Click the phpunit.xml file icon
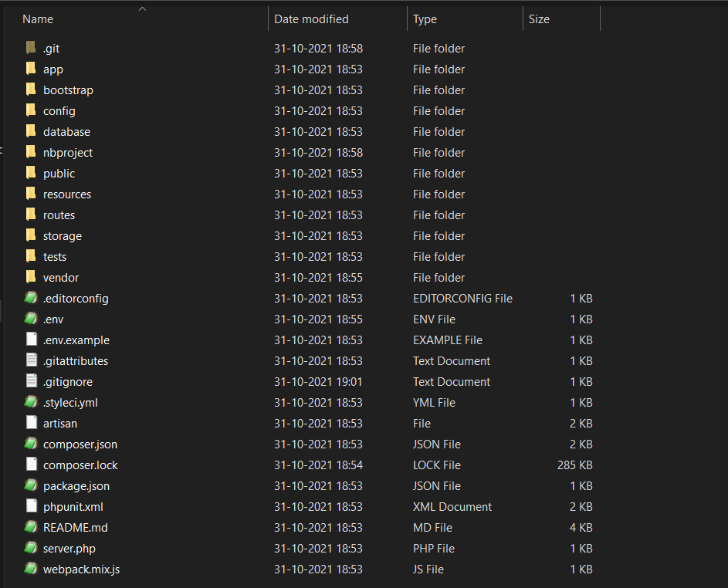 tap(32, 506)
